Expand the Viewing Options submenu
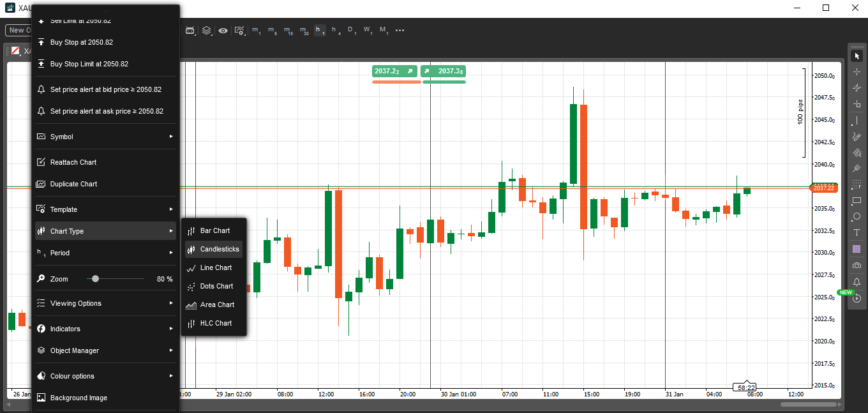 tap(105, 303)
